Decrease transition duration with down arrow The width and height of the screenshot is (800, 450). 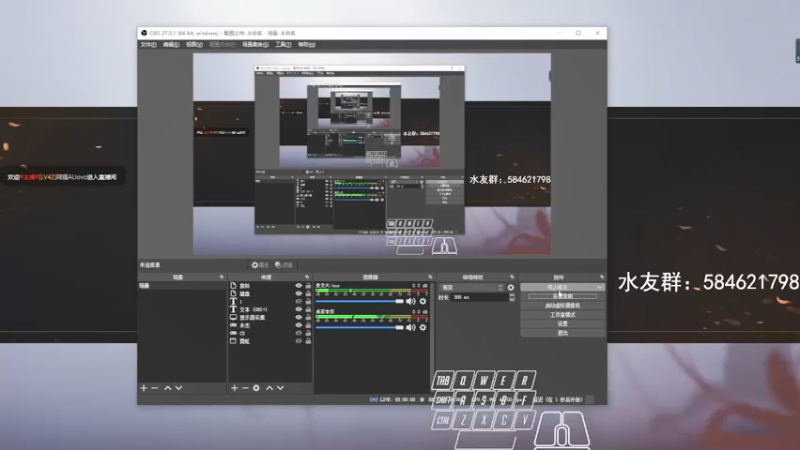click(512, 299)
